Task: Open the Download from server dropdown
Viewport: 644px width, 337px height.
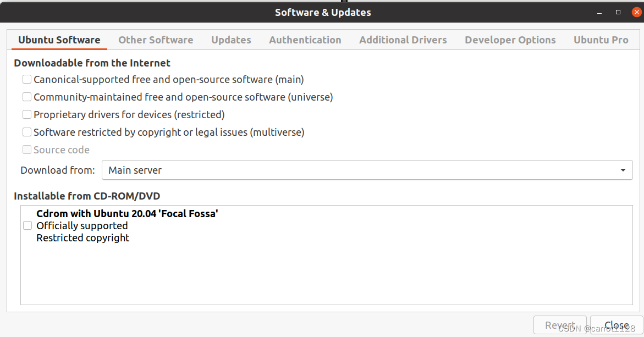Action: click(x=367, y=170)
